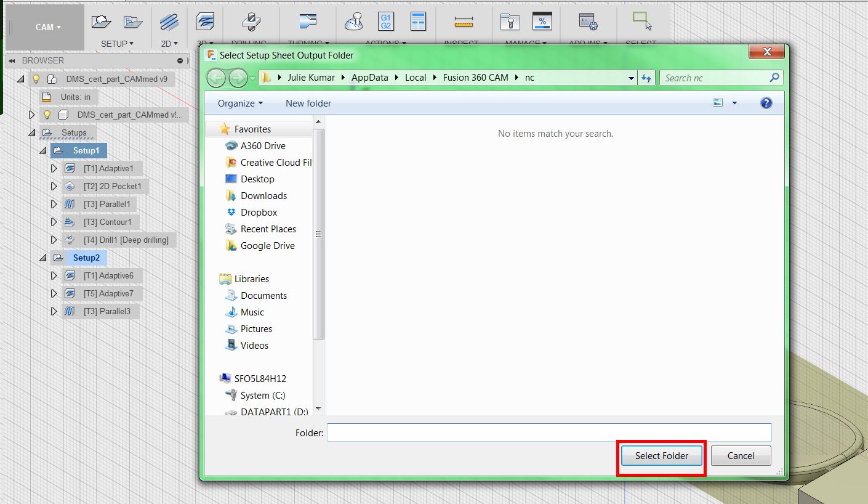Screen dimensions: 868x504
Task: Click the 3D milling toolpath icon
Action: [205, 22]
